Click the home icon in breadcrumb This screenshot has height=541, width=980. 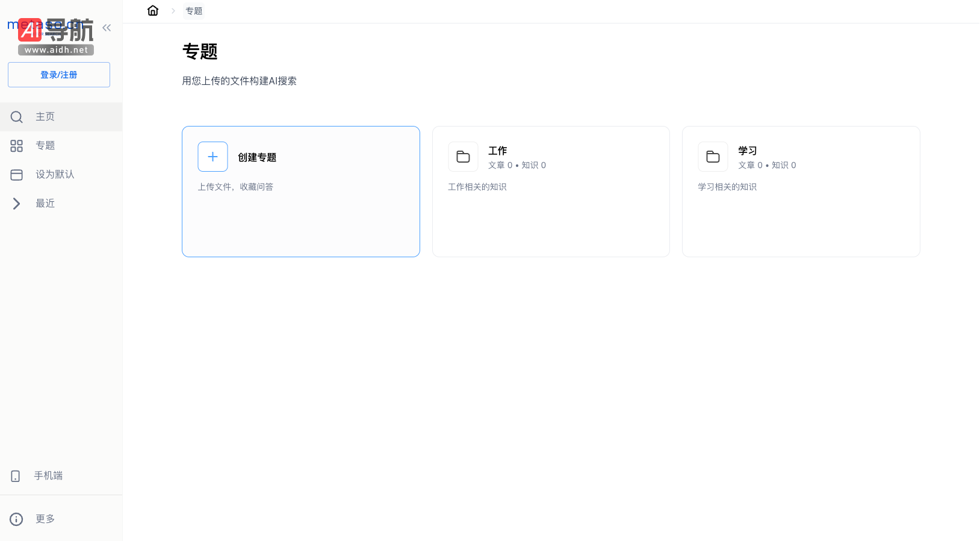point(153,11)
